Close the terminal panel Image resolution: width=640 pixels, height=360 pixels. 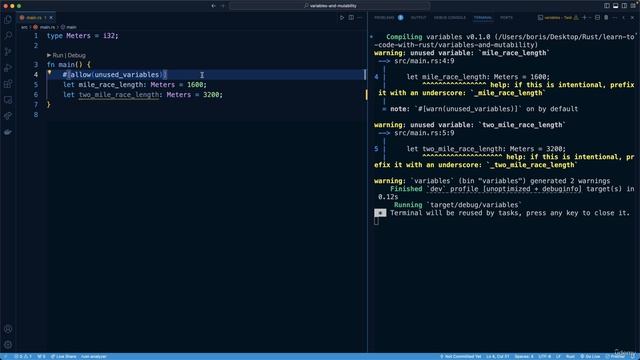pos(632,18)
